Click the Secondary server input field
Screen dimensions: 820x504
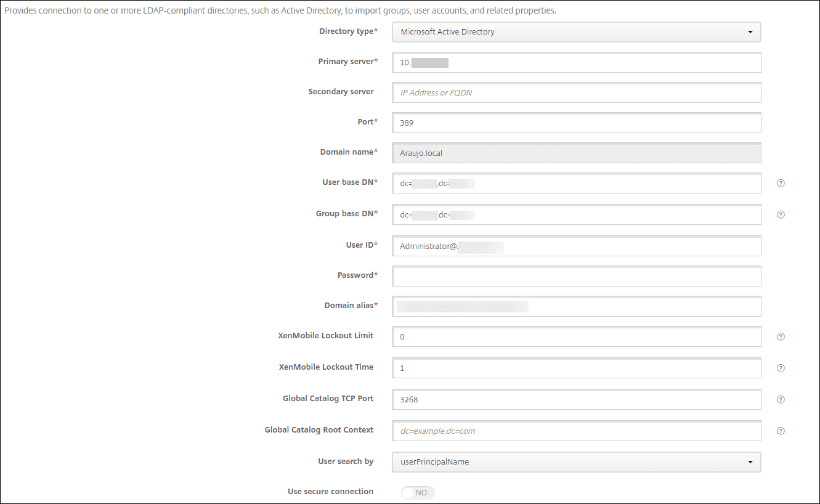576,92
